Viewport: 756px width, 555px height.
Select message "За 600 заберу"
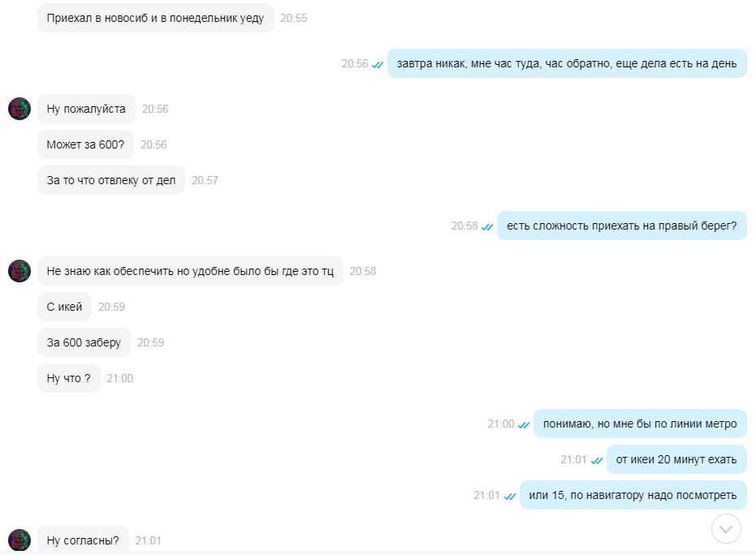[x=84, y=342]
